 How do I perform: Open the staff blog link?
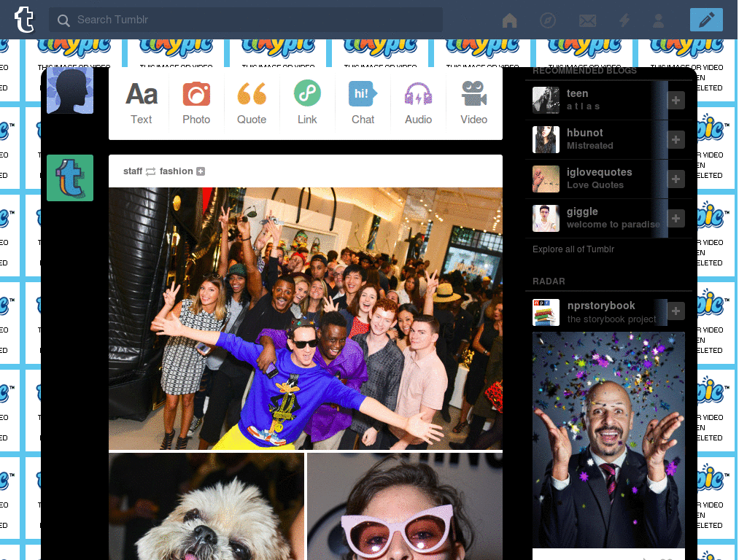click(133, 171)
